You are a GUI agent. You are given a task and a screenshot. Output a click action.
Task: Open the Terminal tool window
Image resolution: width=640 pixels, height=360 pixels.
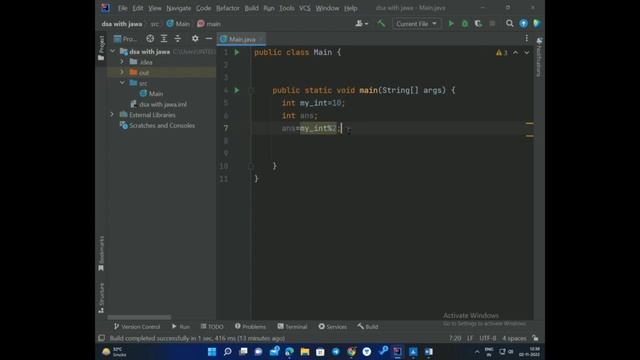pyautogui.click(x=292, y=327)
